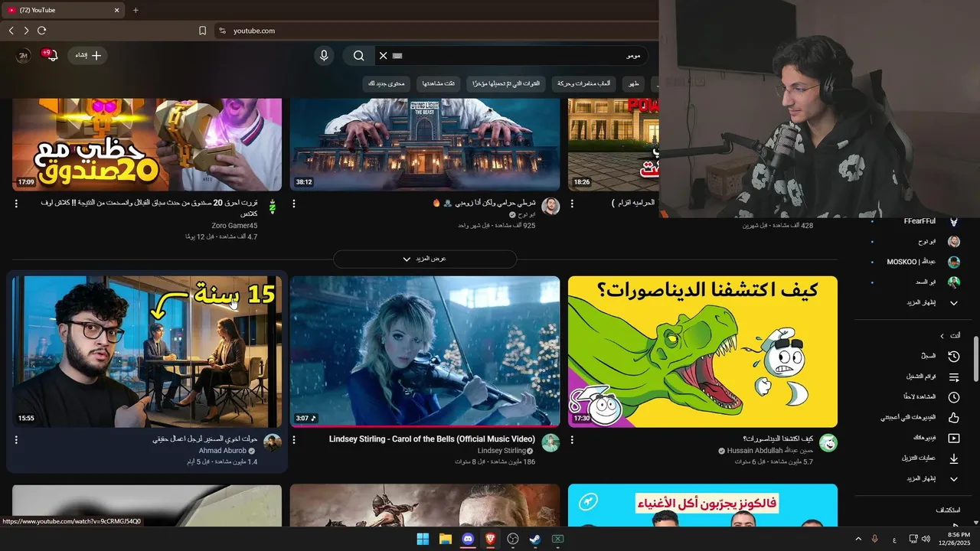Open MOSKOO subscription in sidebar
980x551 pixels.
point(915,262)
